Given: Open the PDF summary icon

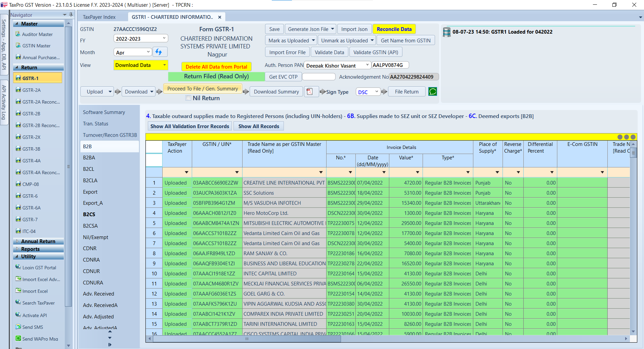Looking at the screenshot, I should coord(311,91).
